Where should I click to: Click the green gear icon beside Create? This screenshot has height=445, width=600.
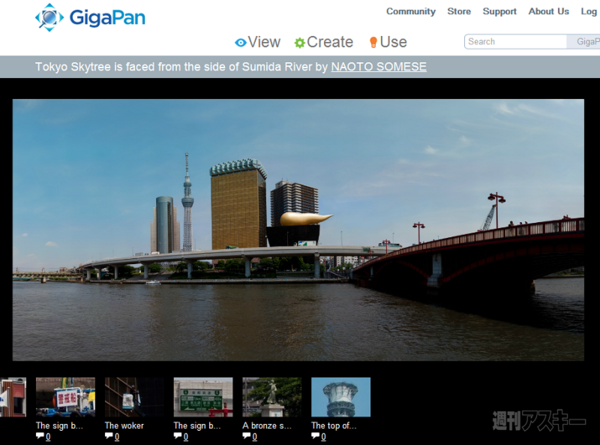[300, 42]
